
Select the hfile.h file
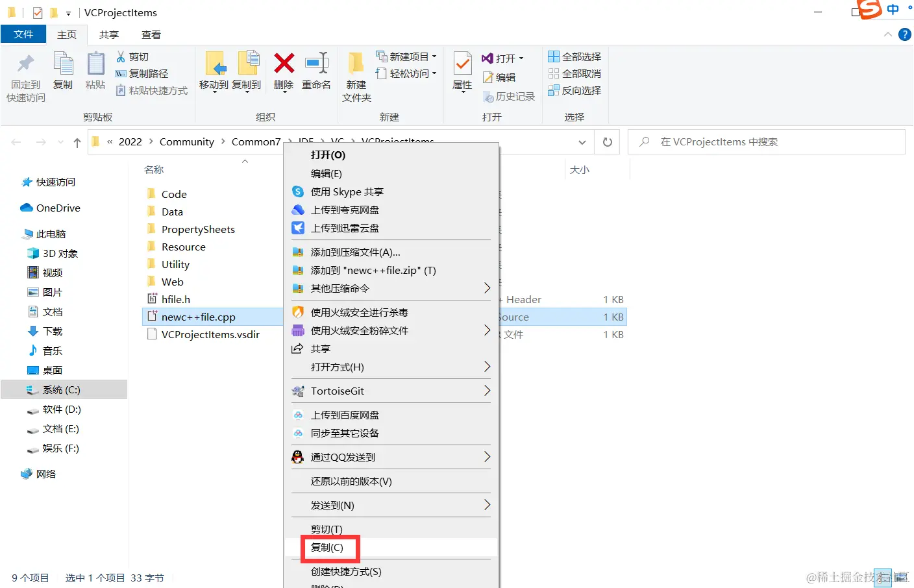[x=169, y=299]
